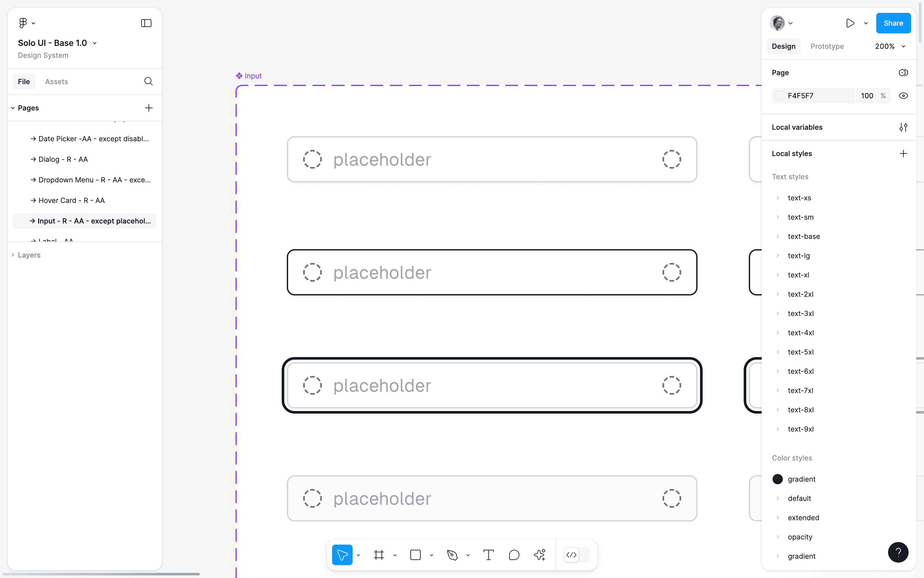
Task: Open the user avatar menu
Action: click(777, 23)
